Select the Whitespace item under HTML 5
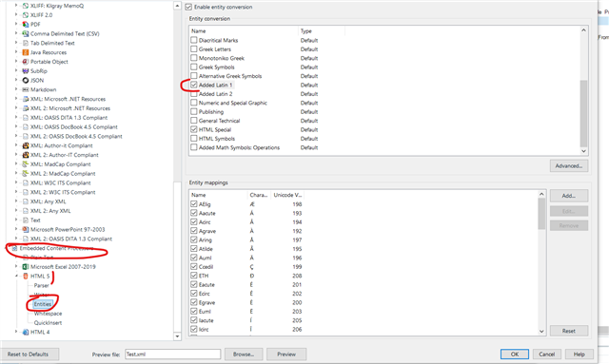 pyautogui.click(x=48, y=314)
